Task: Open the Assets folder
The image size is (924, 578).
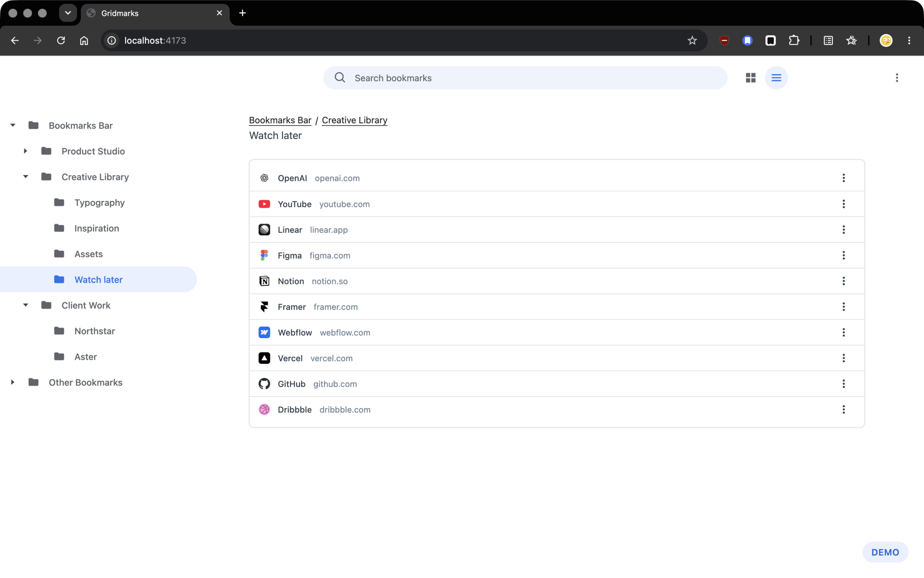Action: pyautogui.click(x=98, y=254)
